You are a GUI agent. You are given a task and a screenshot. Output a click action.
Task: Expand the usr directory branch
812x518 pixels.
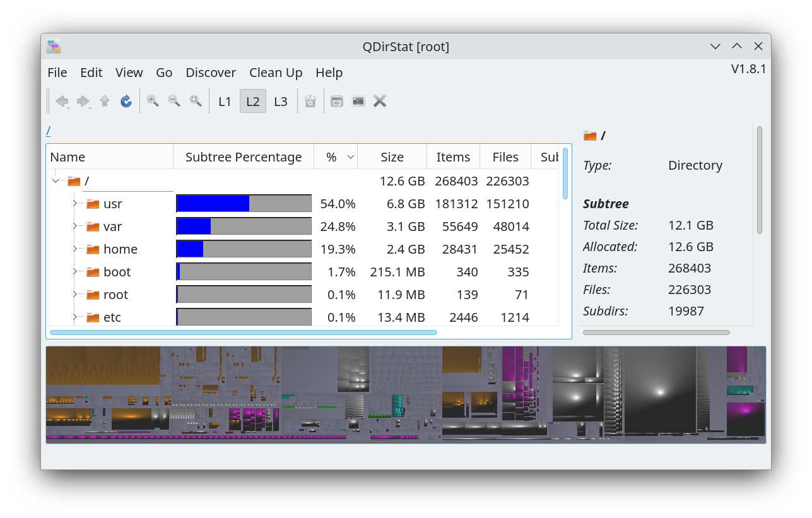coord(74,204)
